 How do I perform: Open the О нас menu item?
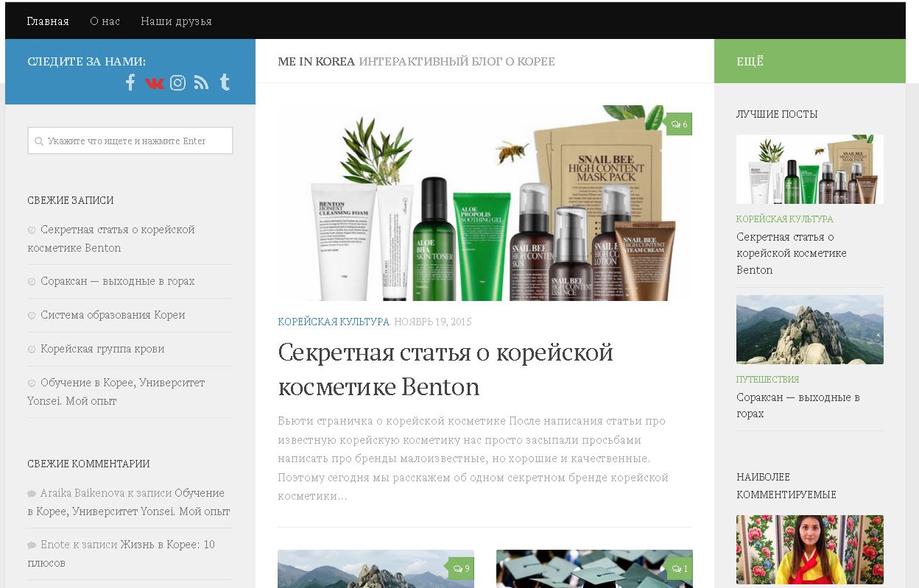[x=105, y=21]
